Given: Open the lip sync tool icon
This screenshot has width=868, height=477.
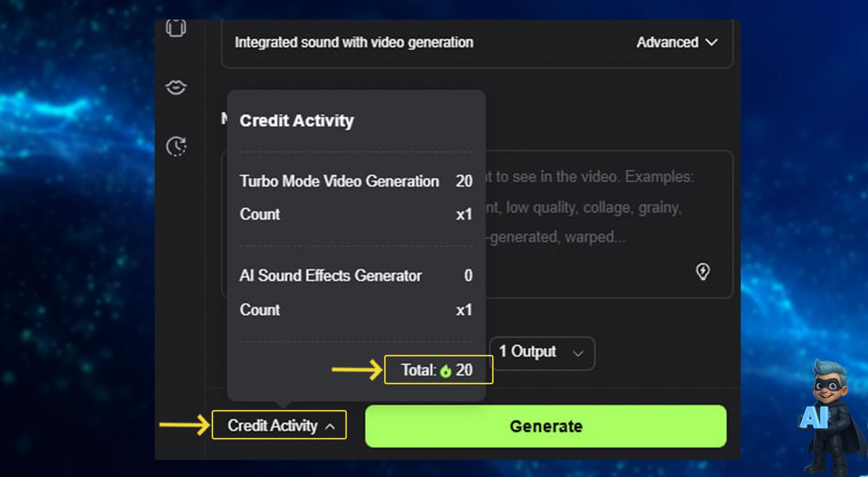Looking at the screenshot, I should pyautogui.click(x=176, y=87).
